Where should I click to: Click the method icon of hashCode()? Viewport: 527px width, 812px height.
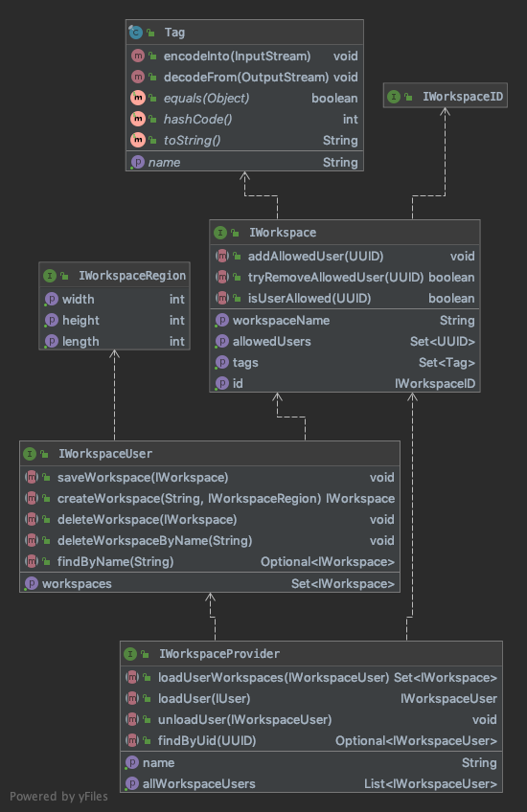click(138, 119)
